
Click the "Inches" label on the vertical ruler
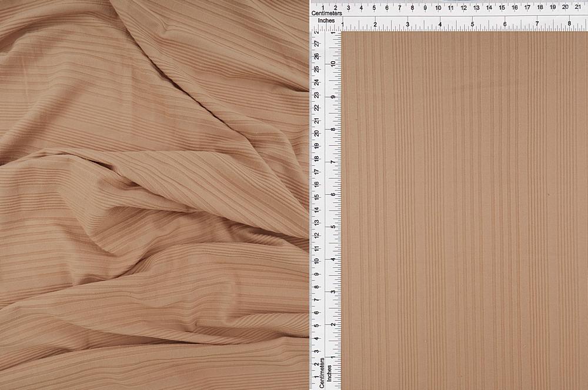point(329,374)
